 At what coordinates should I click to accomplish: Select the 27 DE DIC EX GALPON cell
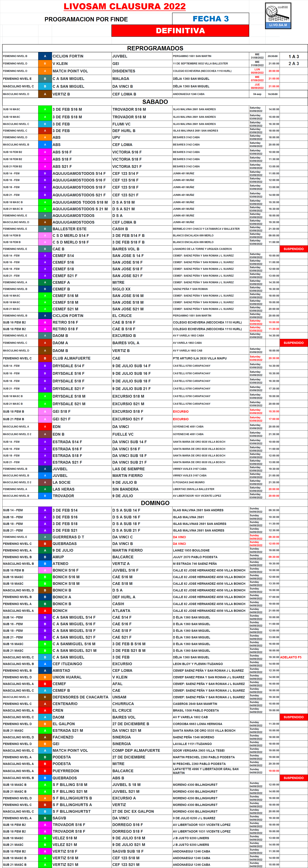tap(142, 811)
